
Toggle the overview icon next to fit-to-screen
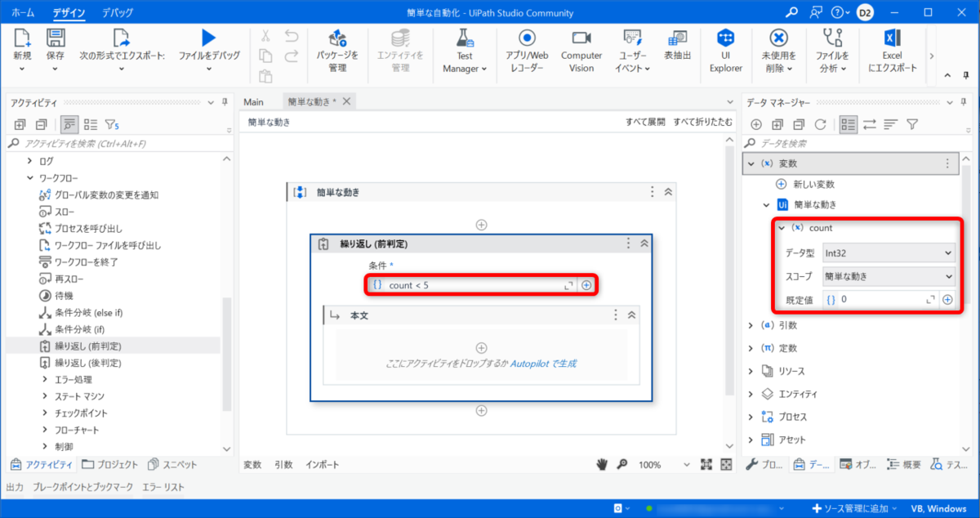click(x=726, y=464)
